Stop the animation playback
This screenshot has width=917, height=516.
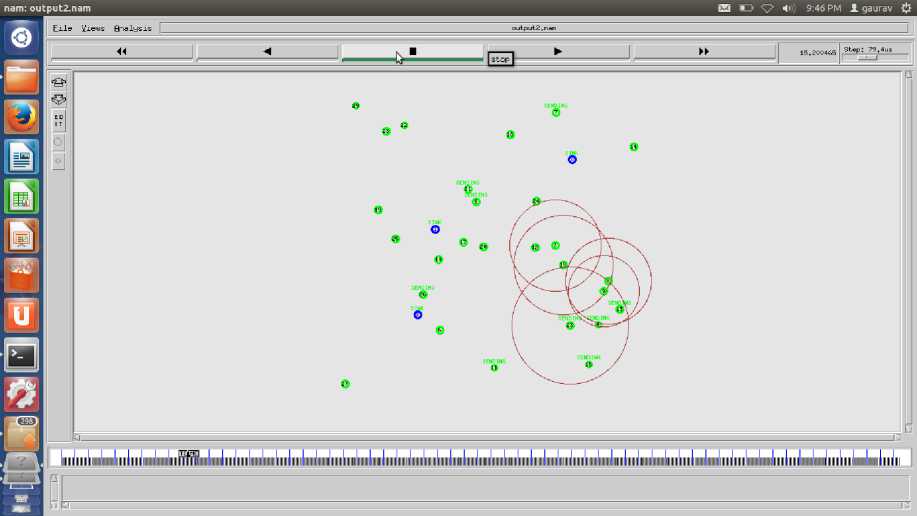[x=412, y=51]
